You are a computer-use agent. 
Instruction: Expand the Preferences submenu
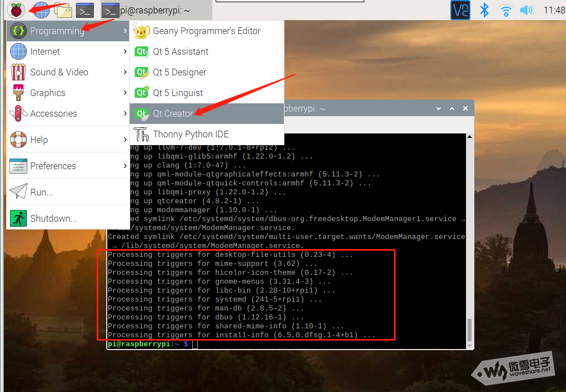53,166
